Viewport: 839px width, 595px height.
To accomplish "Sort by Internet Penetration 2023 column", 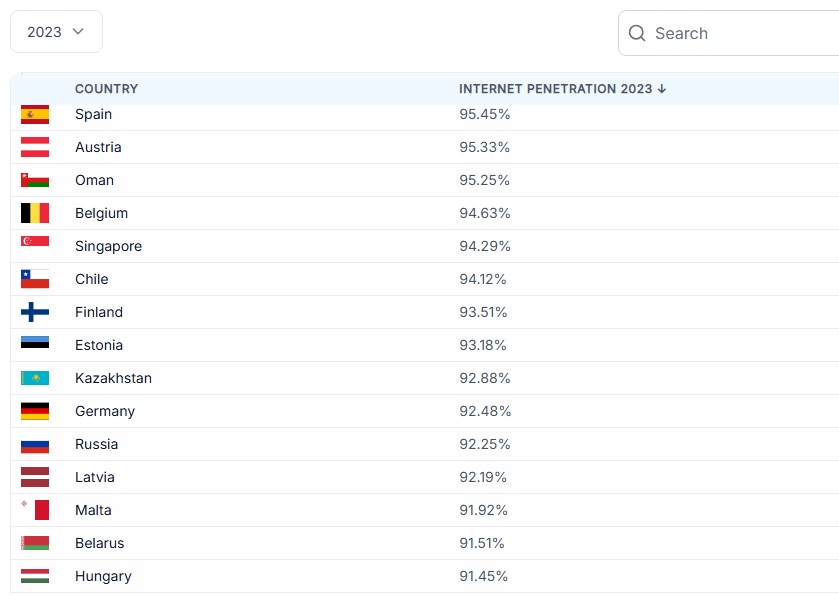I will coord(562,89).
